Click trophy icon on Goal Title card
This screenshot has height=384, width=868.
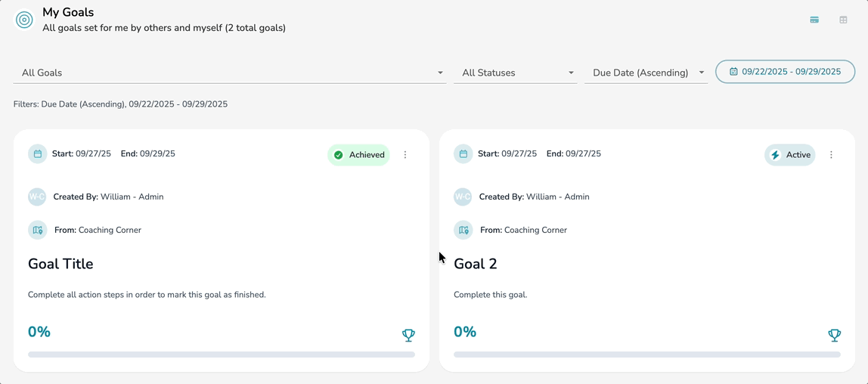pyautogui.click(x=408, y=335)
